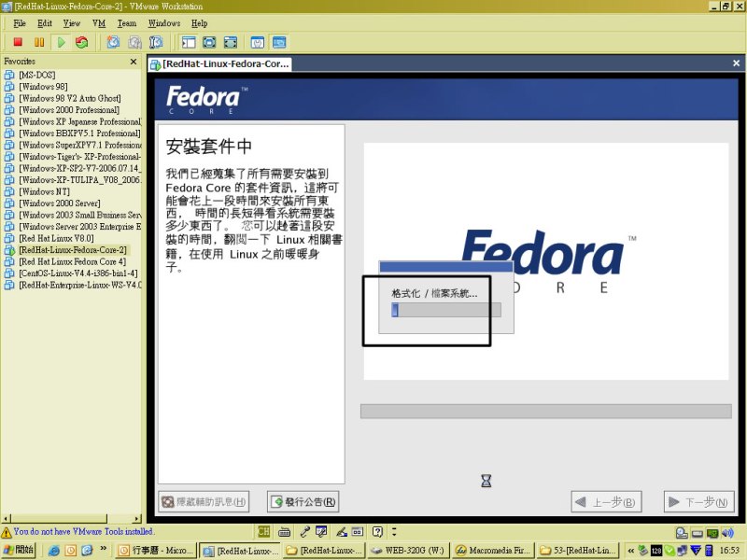Screen dimensions: 747x560
Task: Click the overall installation progress bar
Action: click(x=546, y=412)
